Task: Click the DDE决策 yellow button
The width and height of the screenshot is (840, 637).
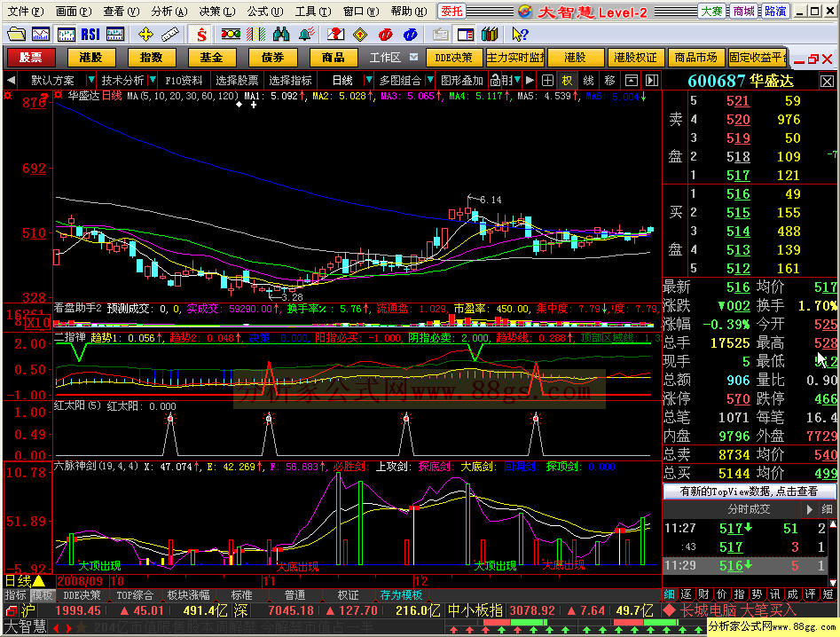Action: pyautogui.click(x=454, y=58)
